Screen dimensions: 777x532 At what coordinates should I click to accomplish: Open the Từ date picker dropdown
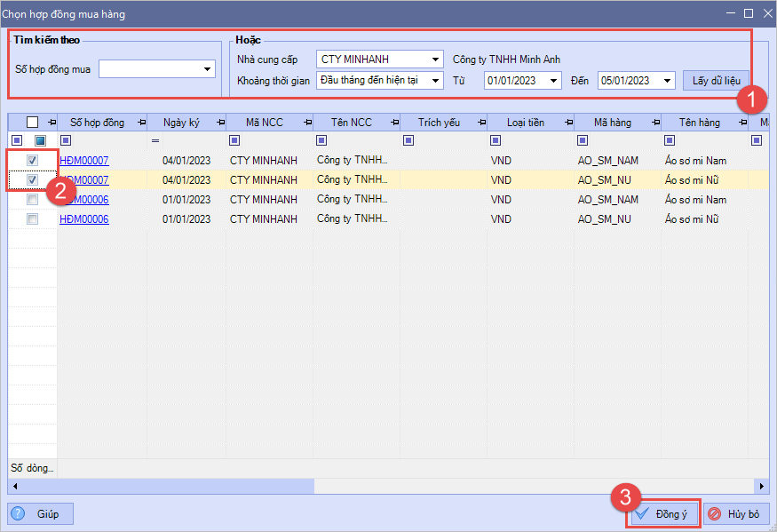[x=555, y=81]
